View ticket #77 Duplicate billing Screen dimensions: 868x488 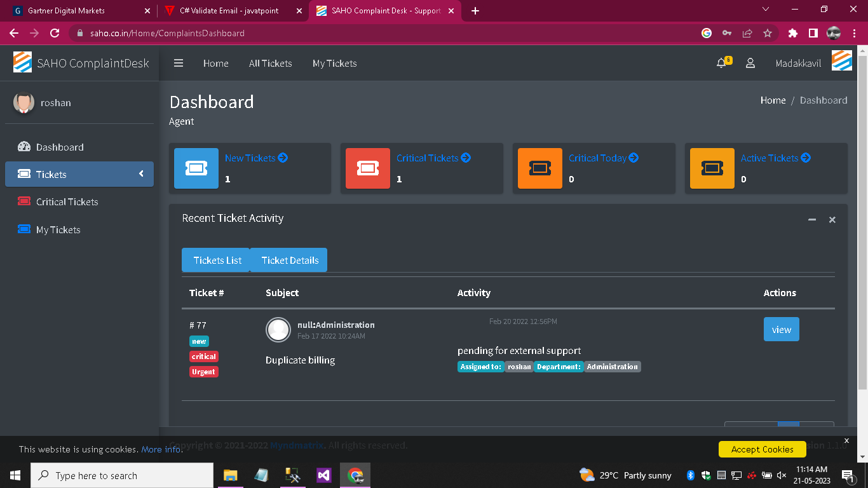pos(781,329)
